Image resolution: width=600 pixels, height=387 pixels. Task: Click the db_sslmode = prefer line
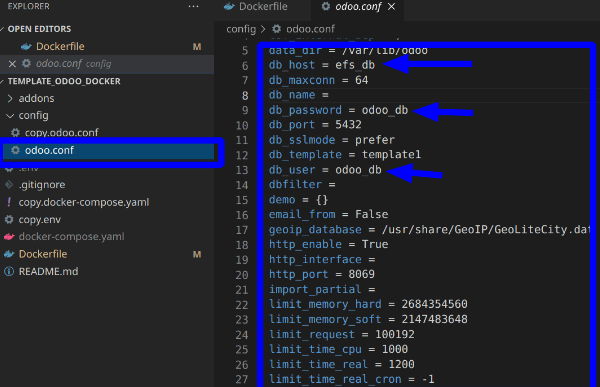[x=332, y=140]
